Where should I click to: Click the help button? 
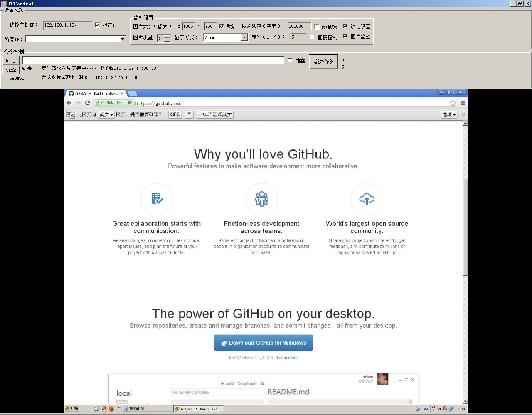pyautogui.click(x=11, y=60)
